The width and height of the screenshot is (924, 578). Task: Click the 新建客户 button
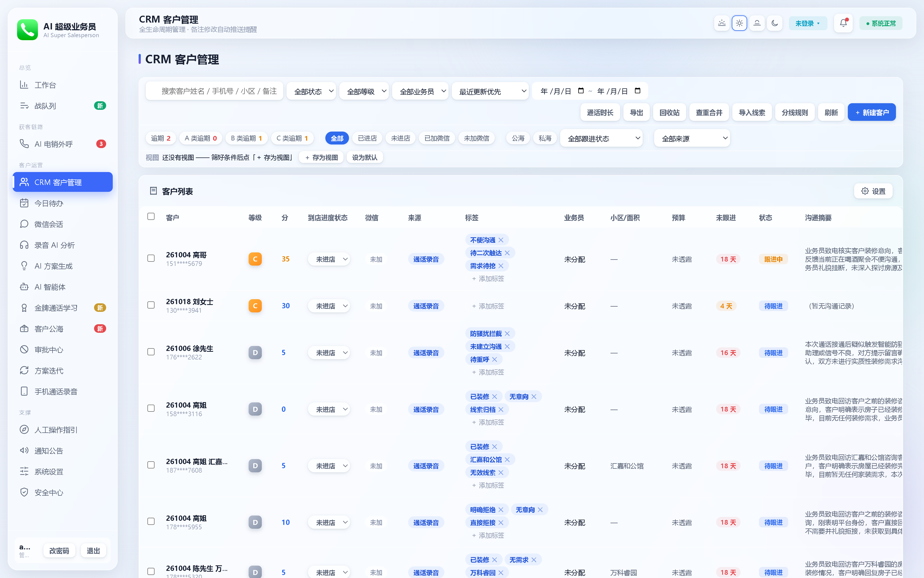pos(872,112)
